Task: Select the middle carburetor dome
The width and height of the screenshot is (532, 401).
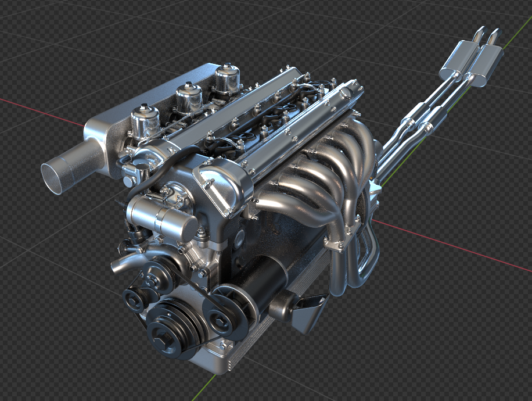Action: pos(189,97)
